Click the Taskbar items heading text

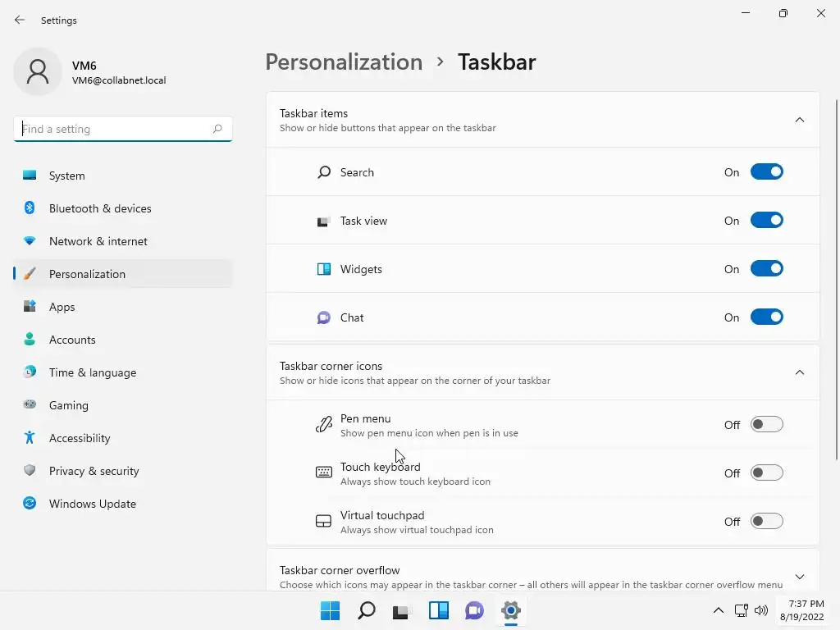(x=313, y=113)
